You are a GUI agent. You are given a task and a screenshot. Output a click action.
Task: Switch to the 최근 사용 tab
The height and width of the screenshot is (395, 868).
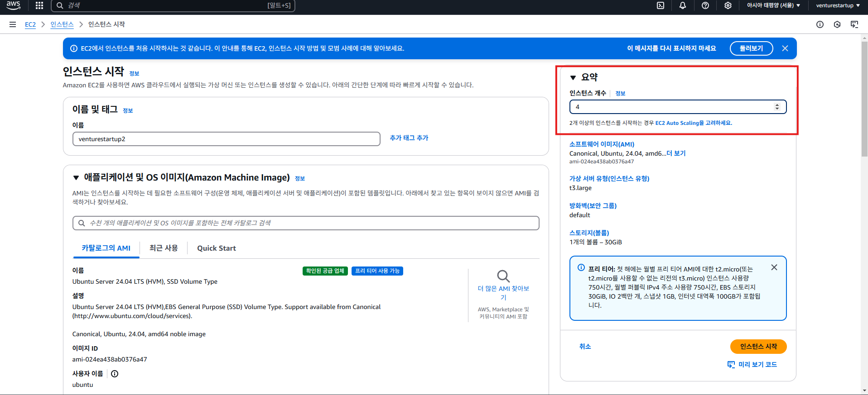[164, 248]
